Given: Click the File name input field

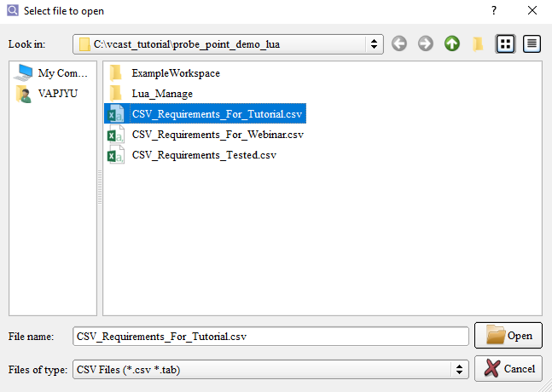Looking at the screenshot, I should click(270, 337).
